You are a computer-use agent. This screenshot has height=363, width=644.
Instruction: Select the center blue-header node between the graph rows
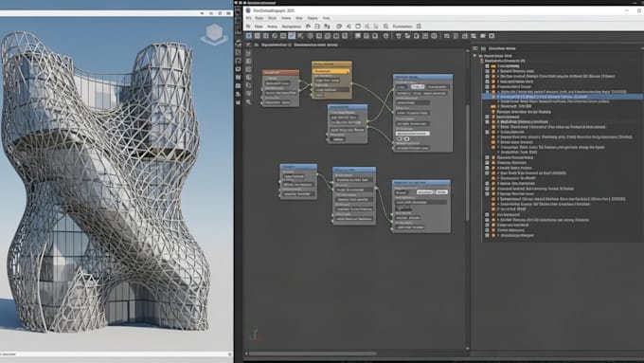click(x=348, y=124)
